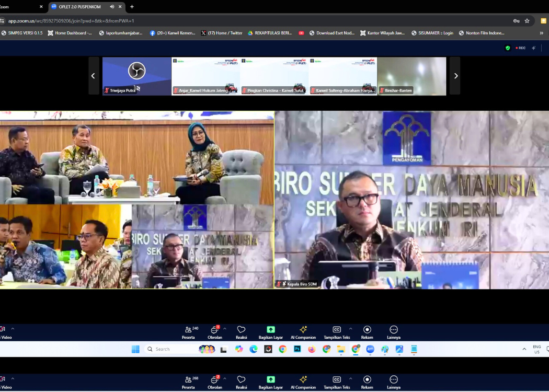Mute audio on the OPLET 2.0 PUSPENKOM tab
This screenshot has height=392, width=549.
tap(112, 7)
